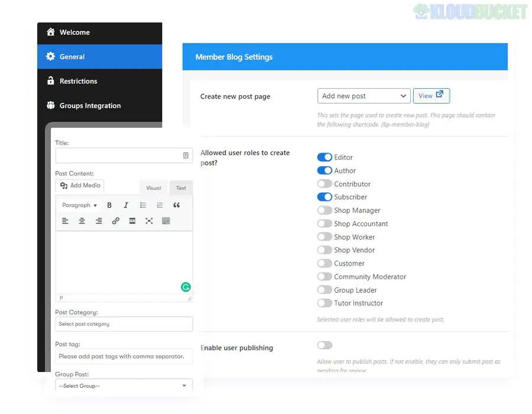
Task: Disable the Editor role toggle
Action: [x=325, y=157]
